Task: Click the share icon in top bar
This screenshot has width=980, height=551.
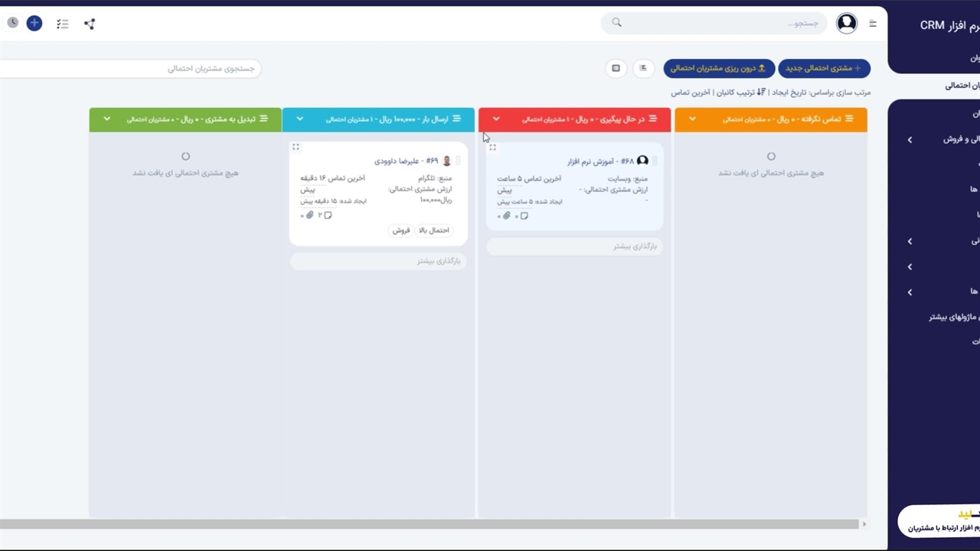Action: pyautogui.click(x=90, y=24)
